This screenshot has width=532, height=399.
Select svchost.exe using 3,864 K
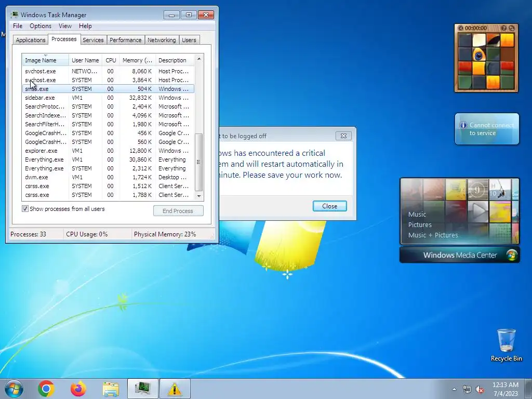point(108,80)
